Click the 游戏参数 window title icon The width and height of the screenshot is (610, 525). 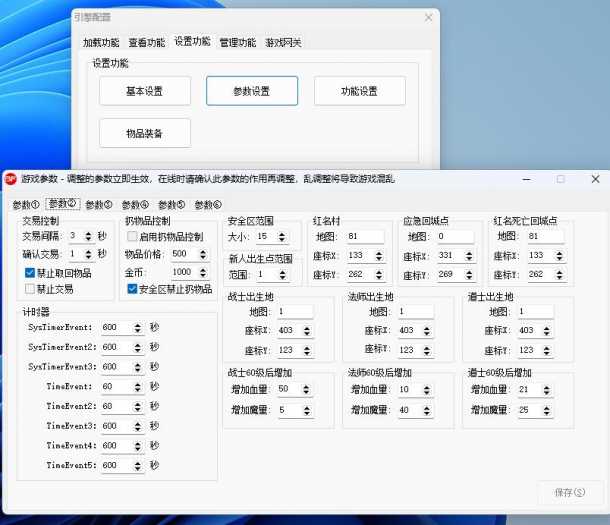coord(10,179)
